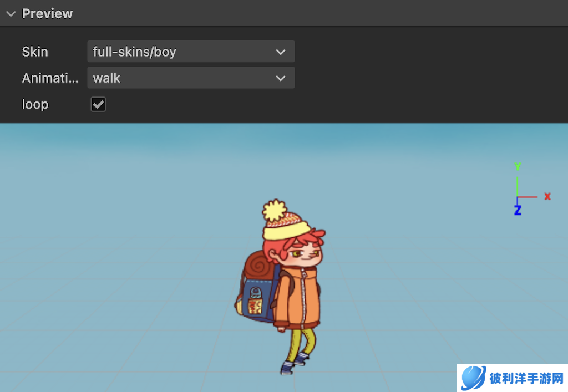Click the Skin property label
The height and width of the screenshot is (392, 568).
point(35,52)
